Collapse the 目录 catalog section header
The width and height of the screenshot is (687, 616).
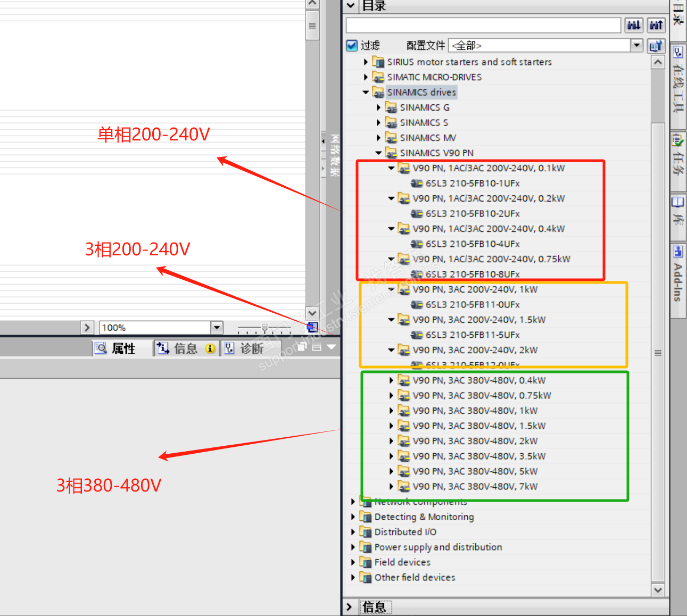[350, 5]
